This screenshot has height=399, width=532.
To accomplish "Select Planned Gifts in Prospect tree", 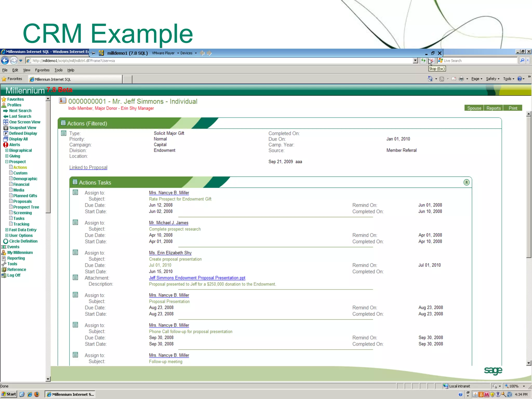I will click(x=25, y=196).
